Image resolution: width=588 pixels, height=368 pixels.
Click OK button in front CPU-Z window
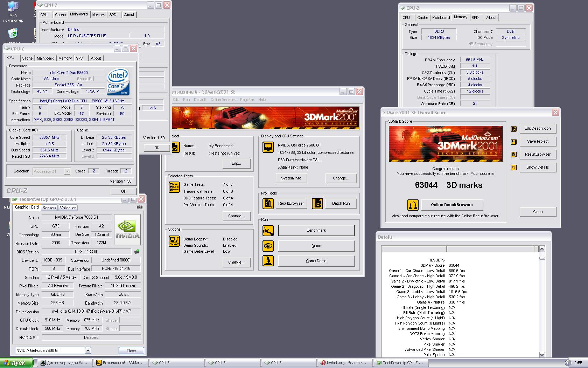coord(124,191)
